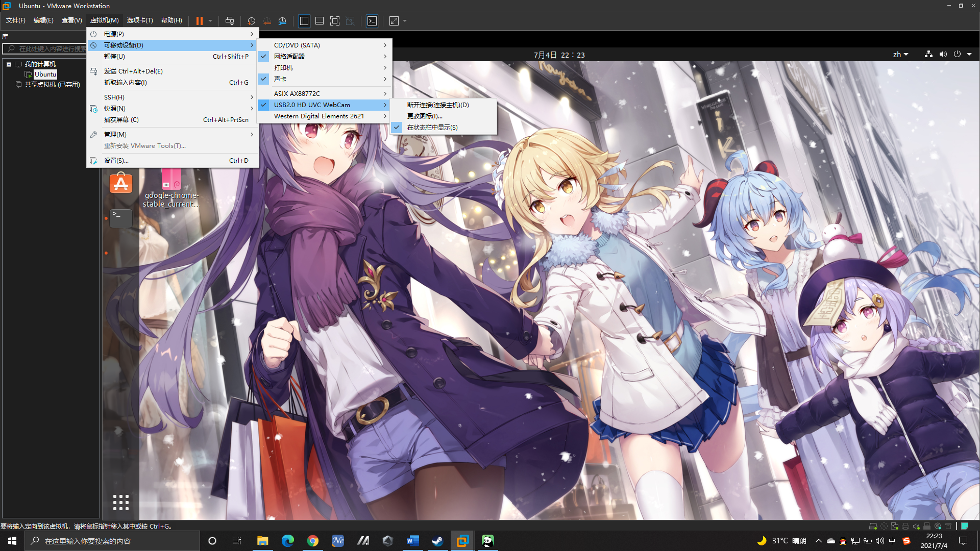
Task: Open 编辑(E) menu
Action: [43, 20]
